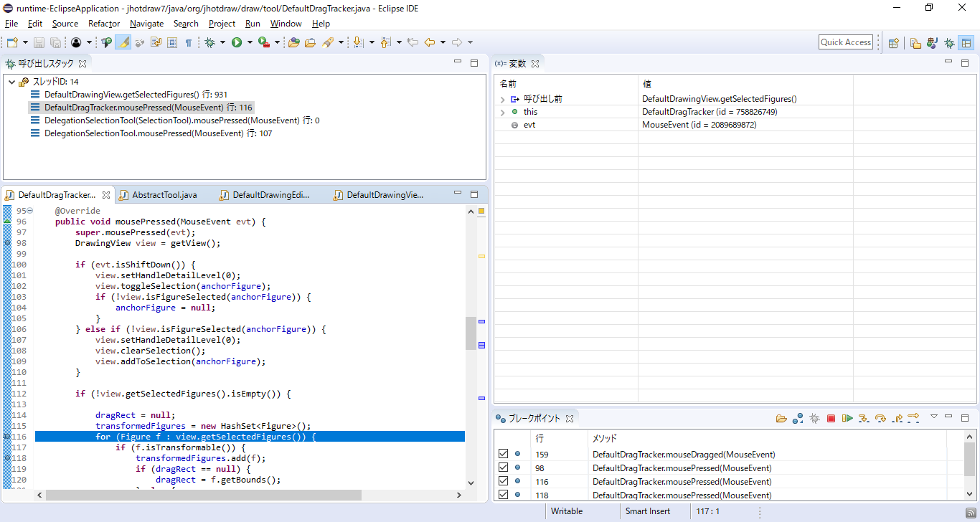Select the evt variable row

(x=735, y=125)
